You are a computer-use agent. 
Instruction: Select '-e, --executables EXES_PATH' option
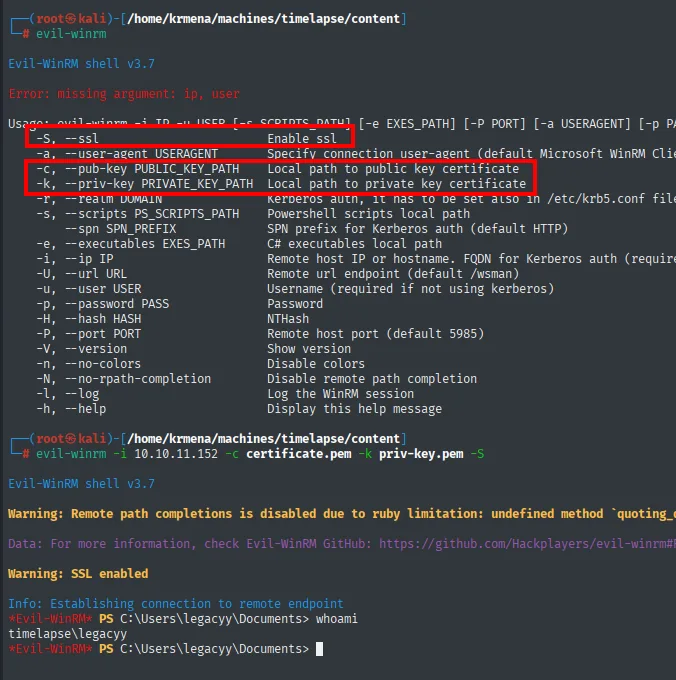click(x=131, y=244)
